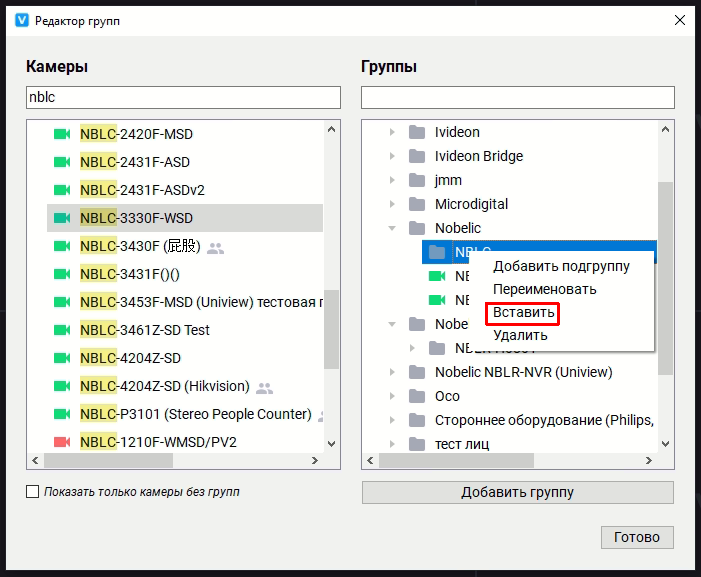Expand the jmm group
701x577 pixels.
(x=392, y=180)
